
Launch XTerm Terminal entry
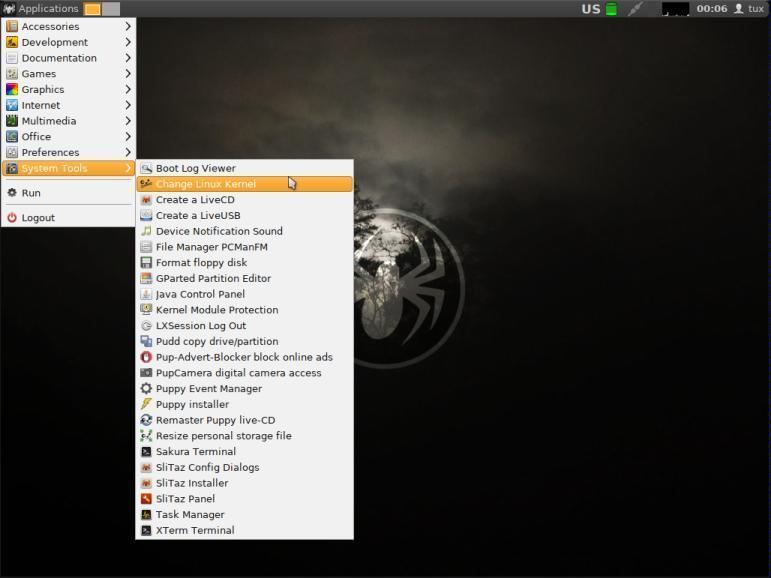coord(245,530)
